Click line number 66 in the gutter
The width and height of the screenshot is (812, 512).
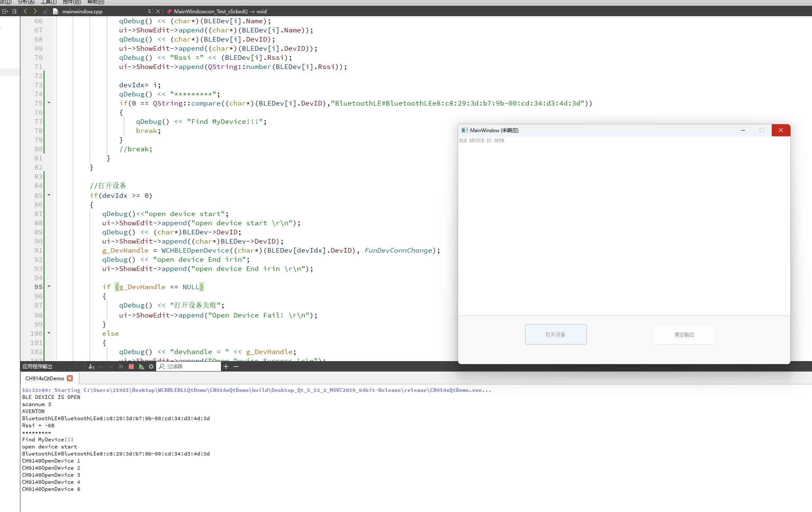(x=38, y=21)
